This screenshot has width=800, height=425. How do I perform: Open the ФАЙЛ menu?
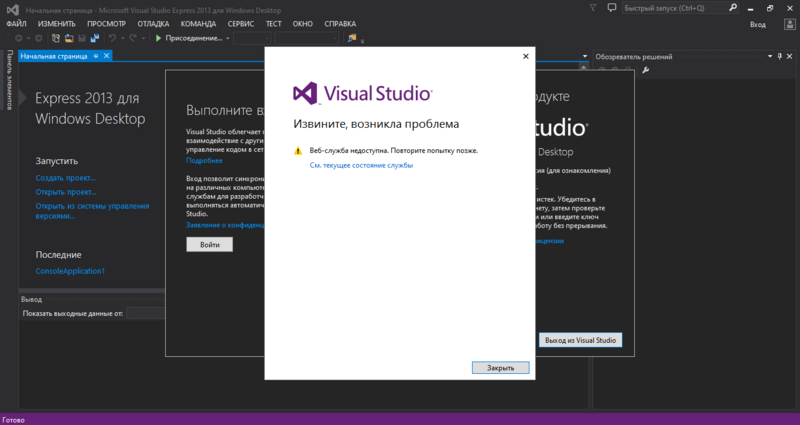click(16, 24)
